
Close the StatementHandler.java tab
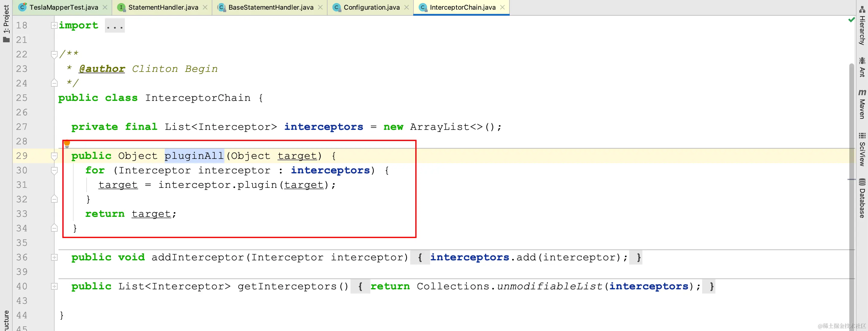(205, 8)
